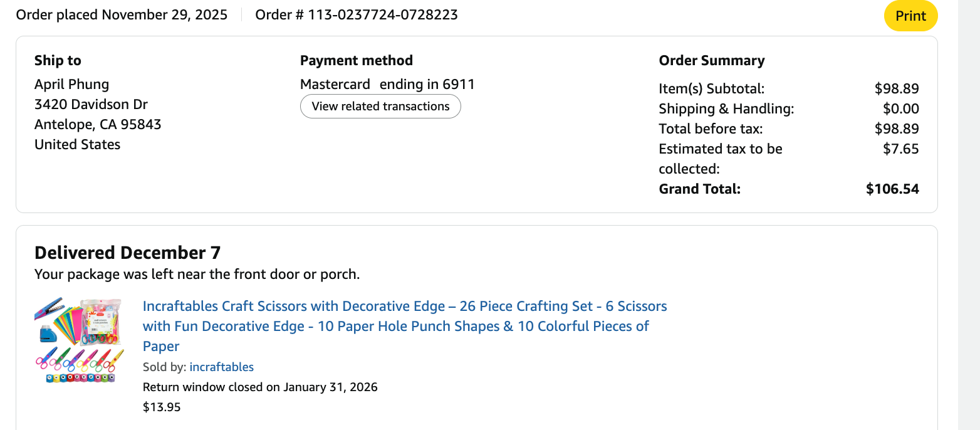Click the item price $13.95
Viewport: 980px width, 430px height.
[x=162, y=407]
